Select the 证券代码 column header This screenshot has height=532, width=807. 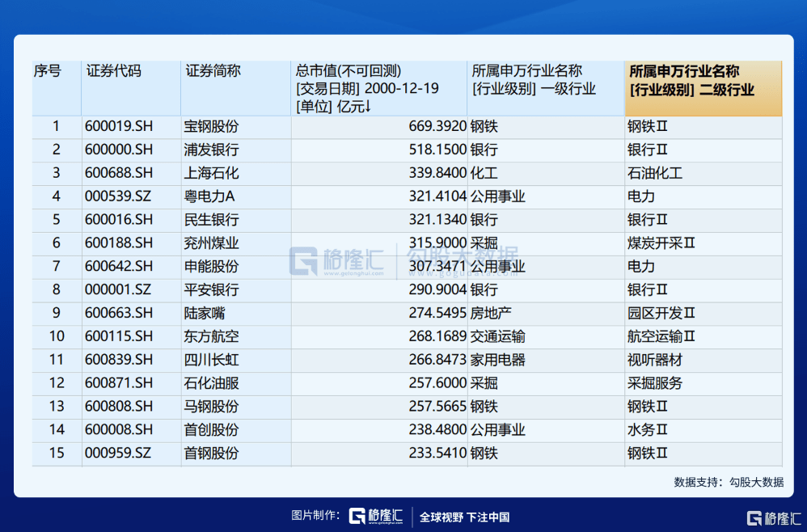pyautogui.click(x=113, y=71)
